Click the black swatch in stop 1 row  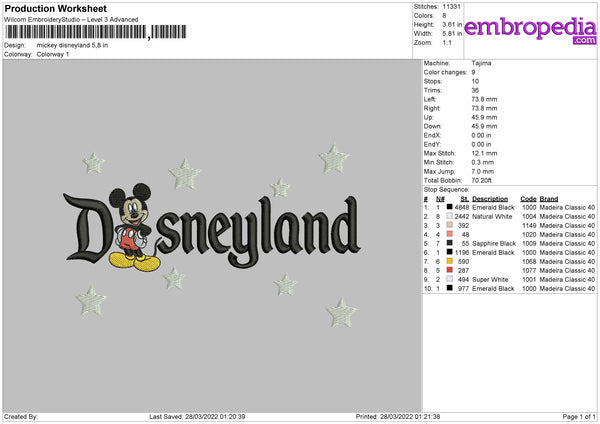click(x=450, y=207)
